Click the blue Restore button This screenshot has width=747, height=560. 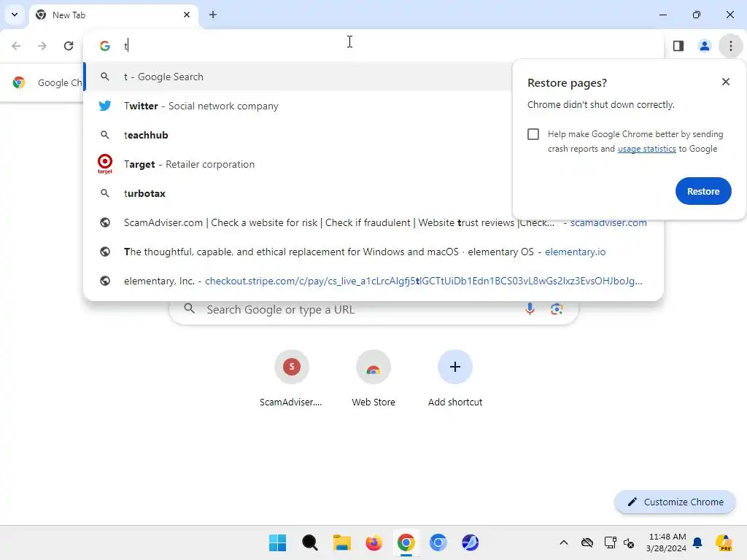coord(703,191)
